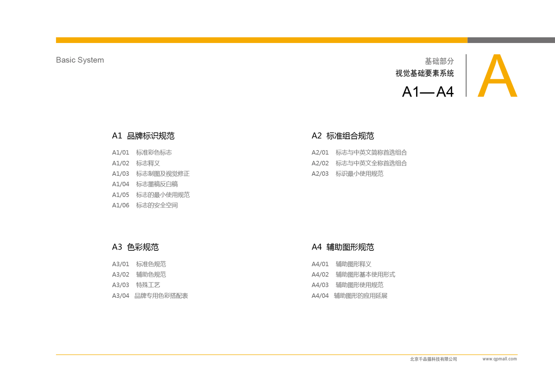Click entry 'A1/01 标准彩色标志'
The width and height of the screenshot is (555, 392).
[x=142, y=153]
